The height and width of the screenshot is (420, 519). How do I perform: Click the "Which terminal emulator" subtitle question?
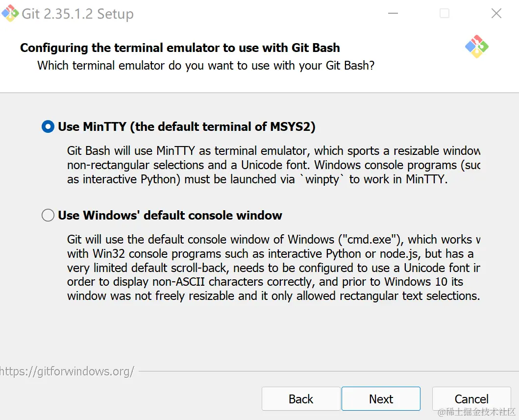coord(206,65)
